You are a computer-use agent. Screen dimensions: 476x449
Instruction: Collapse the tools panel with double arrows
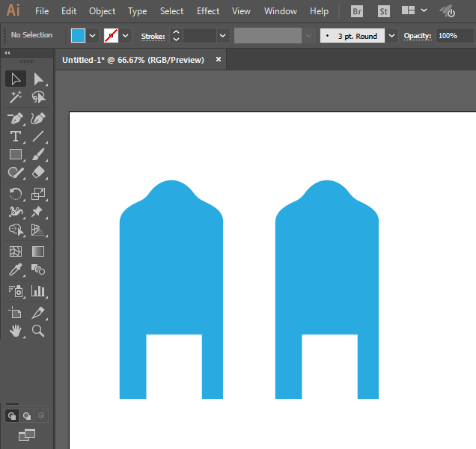point(7,53)
